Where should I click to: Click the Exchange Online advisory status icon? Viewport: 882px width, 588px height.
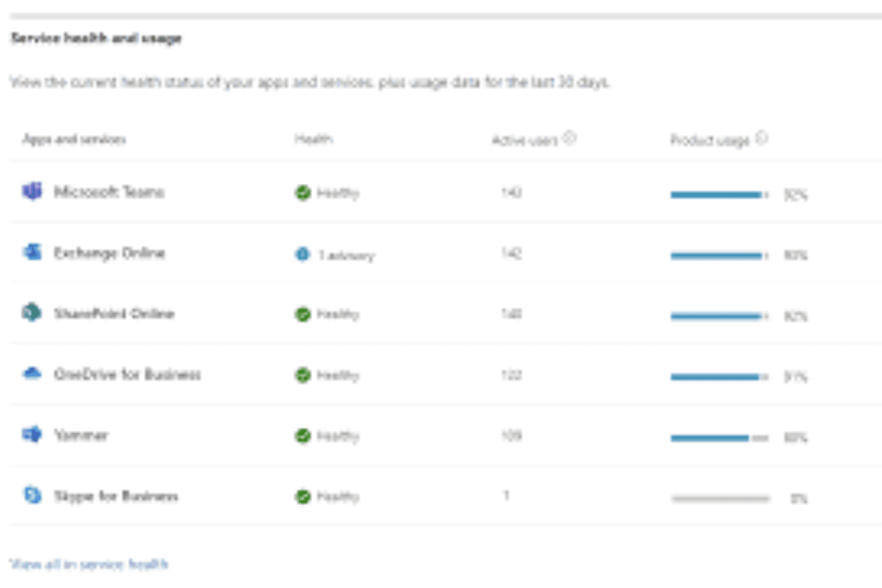(302, 254)
